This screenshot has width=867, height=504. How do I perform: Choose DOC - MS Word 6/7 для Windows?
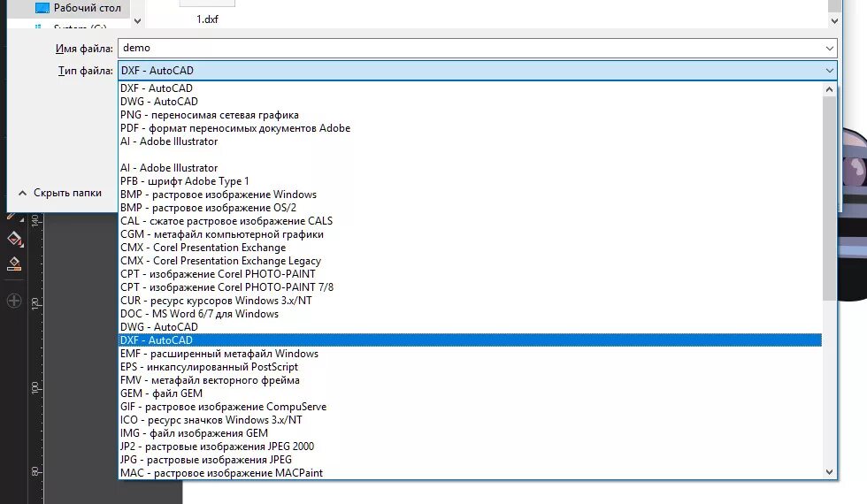(470, 314)
